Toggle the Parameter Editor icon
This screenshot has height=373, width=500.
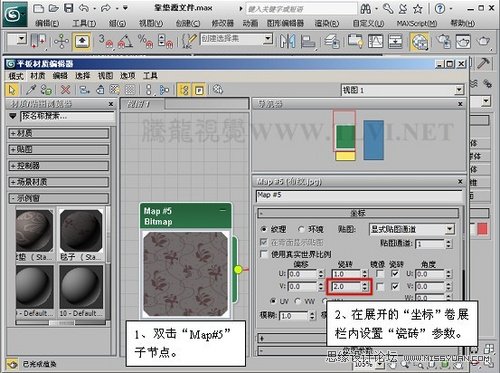tap(199, 90)
